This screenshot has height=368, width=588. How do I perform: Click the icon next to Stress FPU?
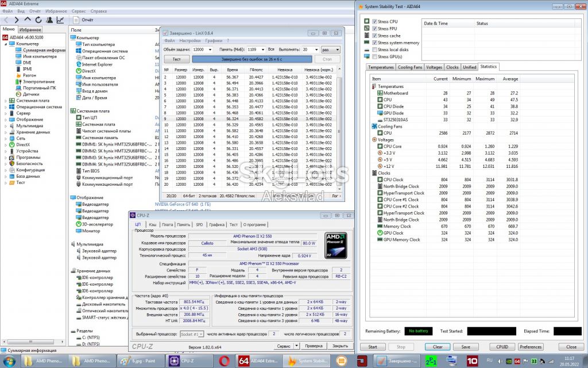tap(367, 28)
